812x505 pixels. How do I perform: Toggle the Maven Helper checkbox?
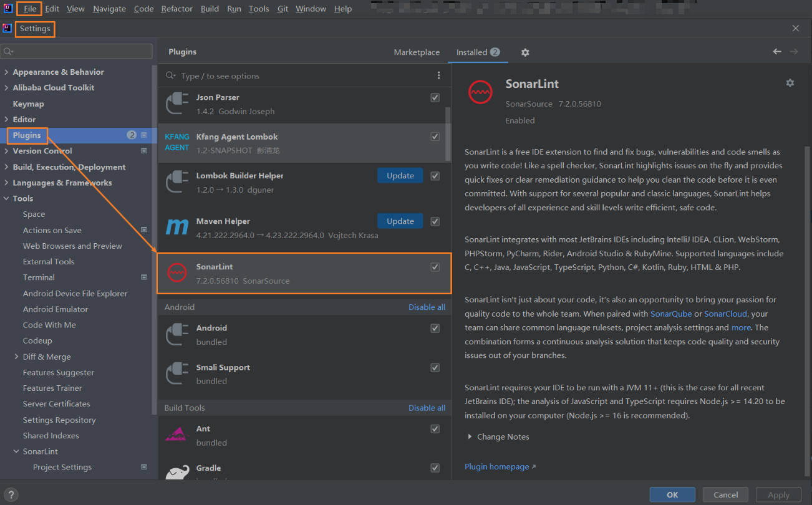click(x=435, y=221)
